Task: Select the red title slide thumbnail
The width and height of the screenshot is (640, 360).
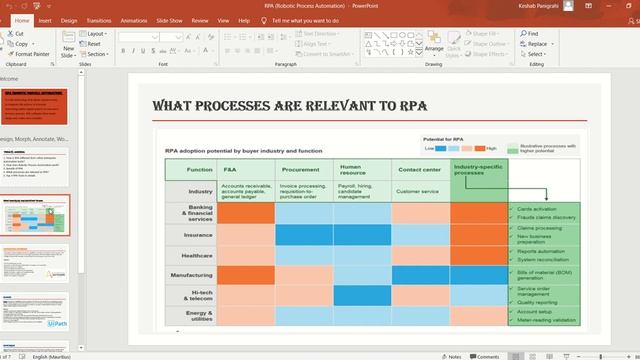Action: click(x=34, y=107)
